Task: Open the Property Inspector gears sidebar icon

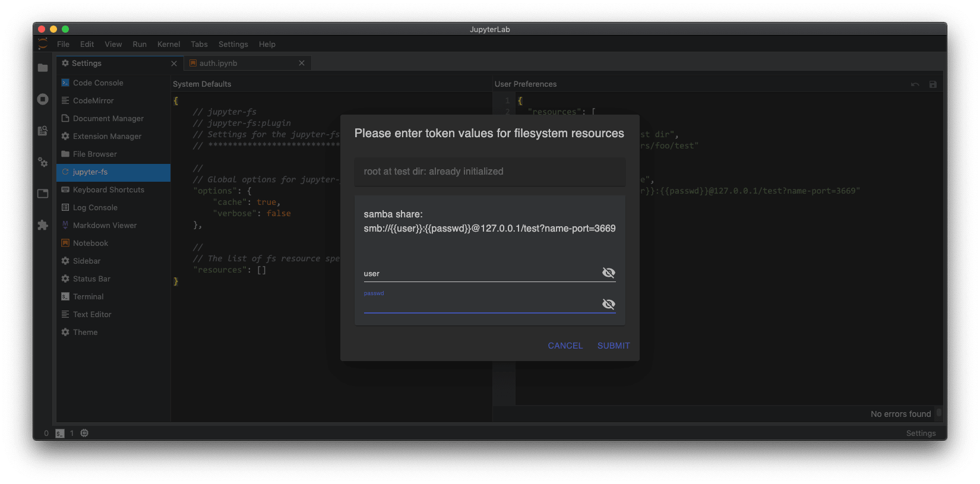Action: pos(43,162)
